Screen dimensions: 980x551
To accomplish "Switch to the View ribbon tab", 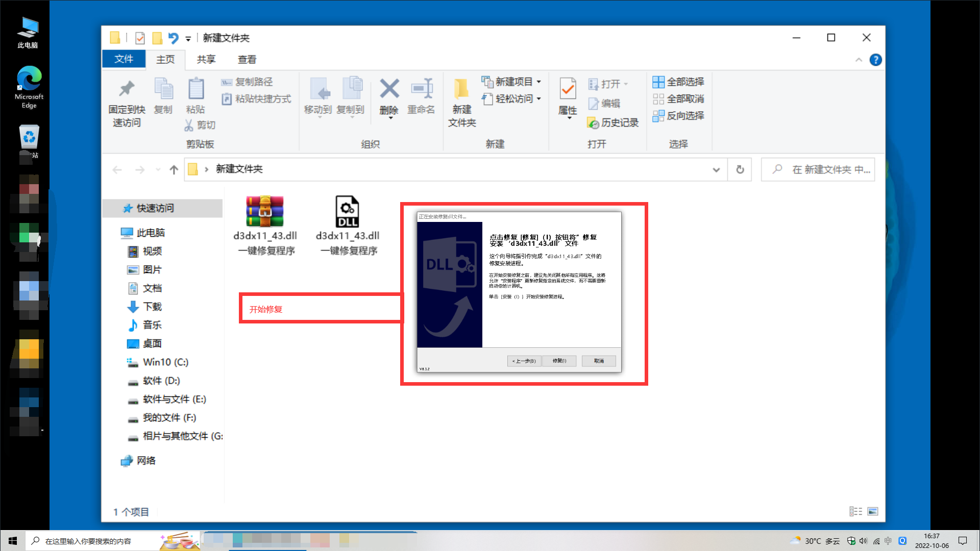I will (x=247, y=59).
